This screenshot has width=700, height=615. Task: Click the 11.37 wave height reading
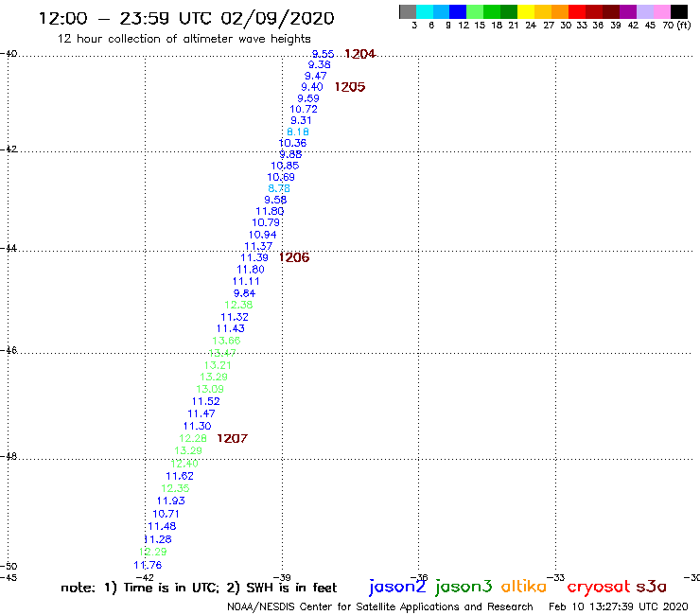(258, 247)
